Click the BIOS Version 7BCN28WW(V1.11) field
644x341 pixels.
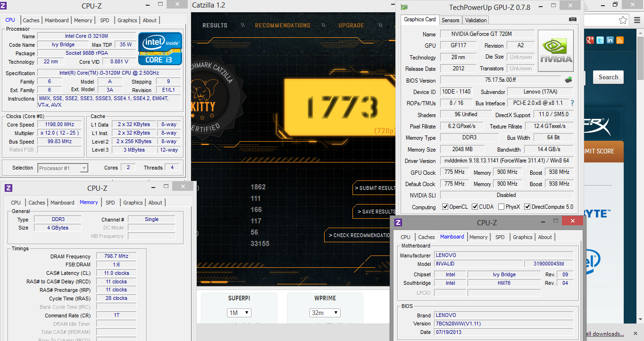tap(503, 324)
